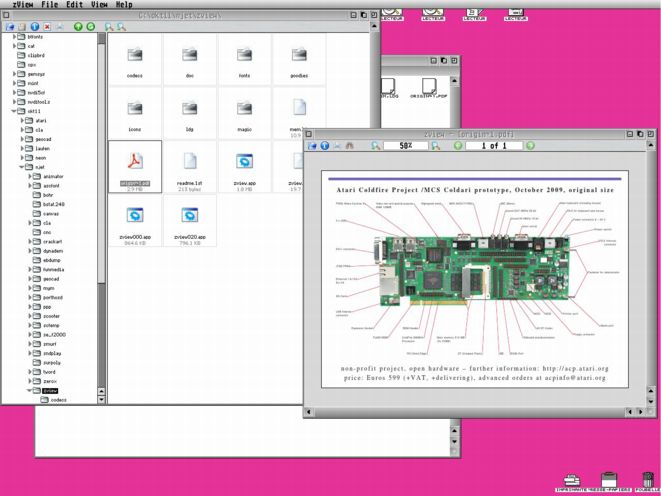The height and width of the screenshot is (496, 661).
Task: Expand the crackart folder in tree
Action: pyautogui.click(x=30, y=241)
